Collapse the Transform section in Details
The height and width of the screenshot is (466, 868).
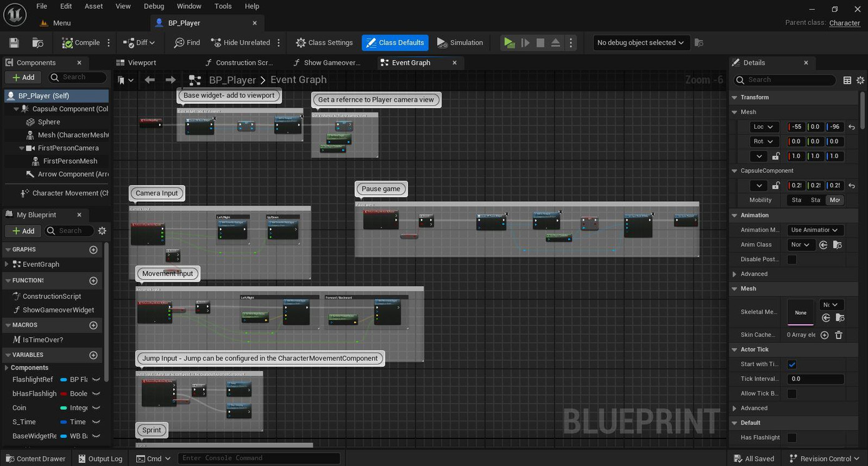[734, 97]
